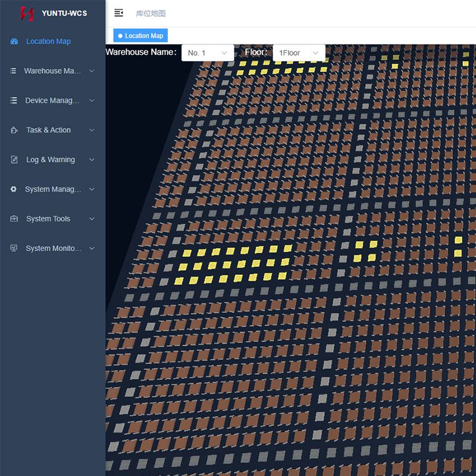Screen dimensions: 476x476
Task: Click the Location Map dashboard icon
Action: click(x=14, y=42)
